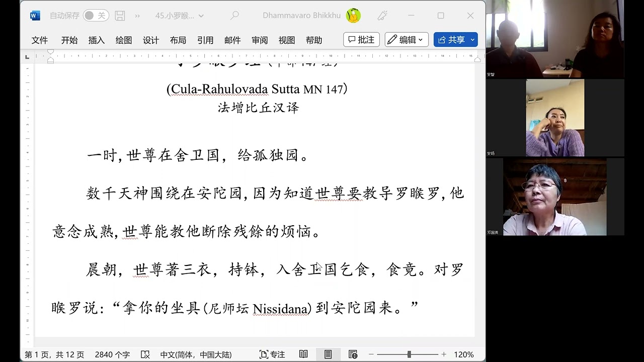This screenshot has height=362, width=644.
Task: Open the document title dropdown
Action: click(180, 16)
